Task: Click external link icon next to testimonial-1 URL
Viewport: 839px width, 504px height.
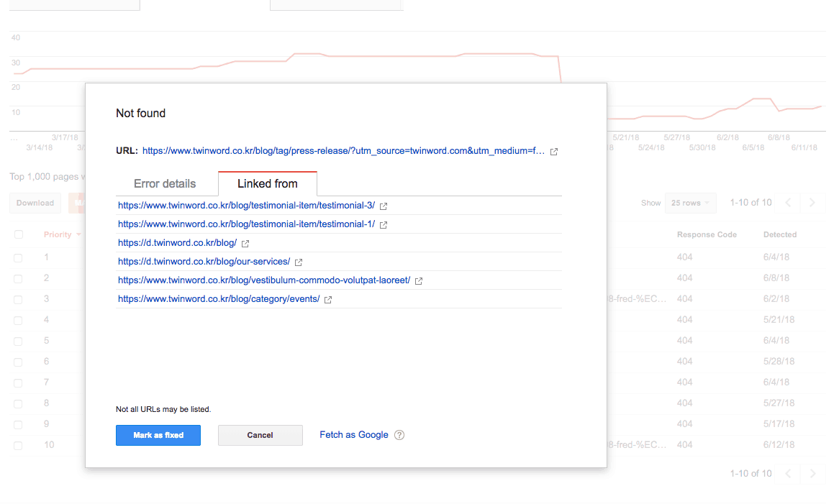Action: click(x=384, y=225)
